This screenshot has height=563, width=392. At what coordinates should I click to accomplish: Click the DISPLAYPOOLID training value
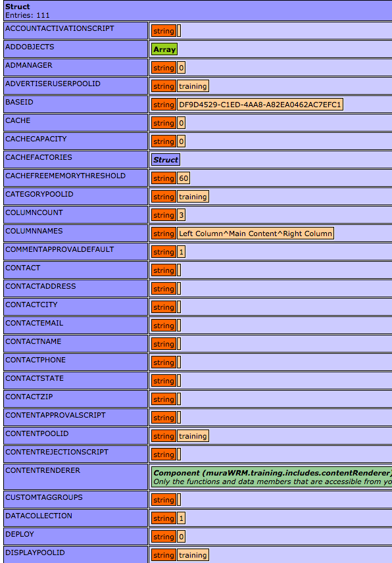[x=193, y=555]
